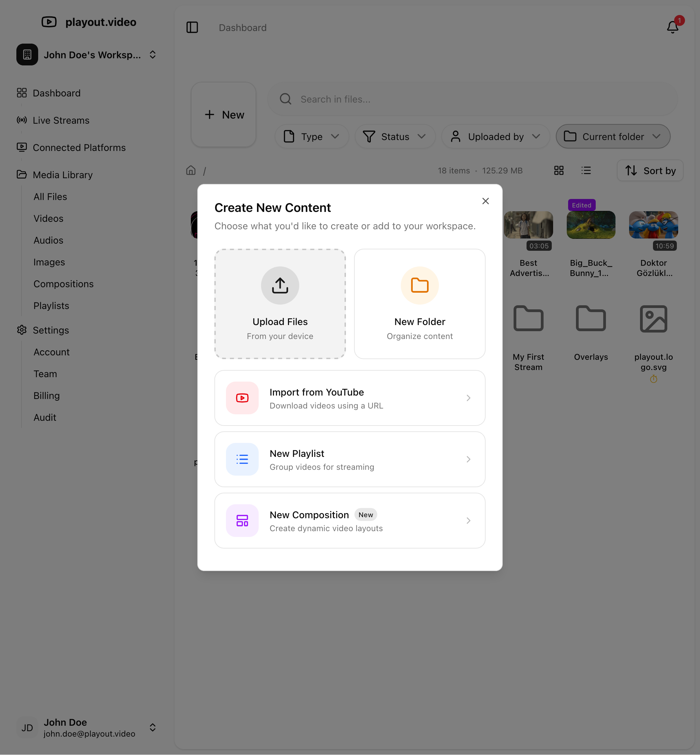Click the New Folder orange icon
This screenshot has height=755, width=700.
click(419, 286)
